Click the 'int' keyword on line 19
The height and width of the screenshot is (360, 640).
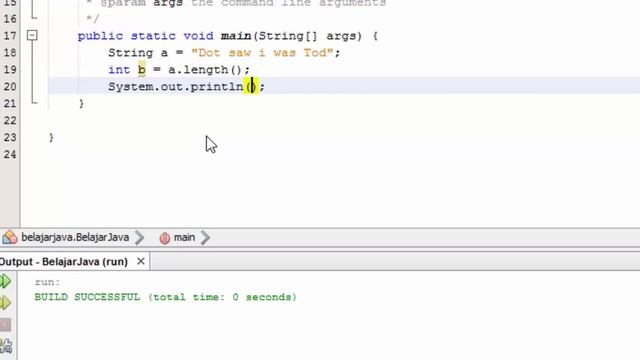pos(119,70)
